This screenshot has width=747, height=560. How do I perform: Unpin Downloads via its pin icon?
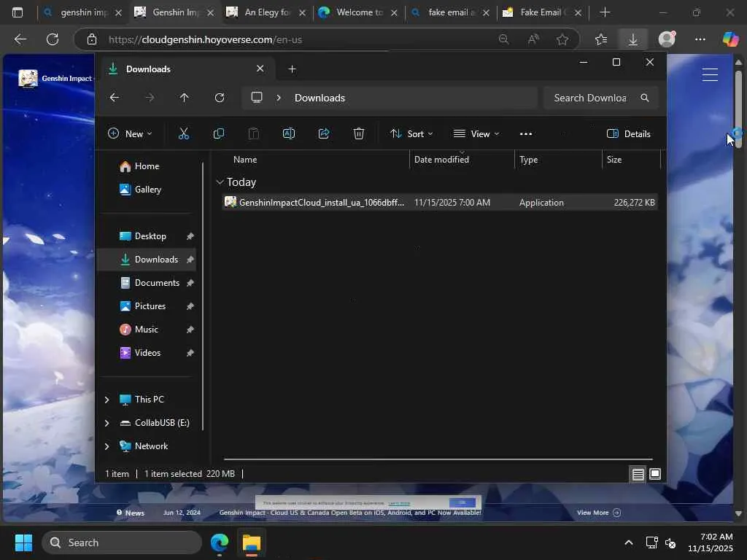(x=190, y=260)
